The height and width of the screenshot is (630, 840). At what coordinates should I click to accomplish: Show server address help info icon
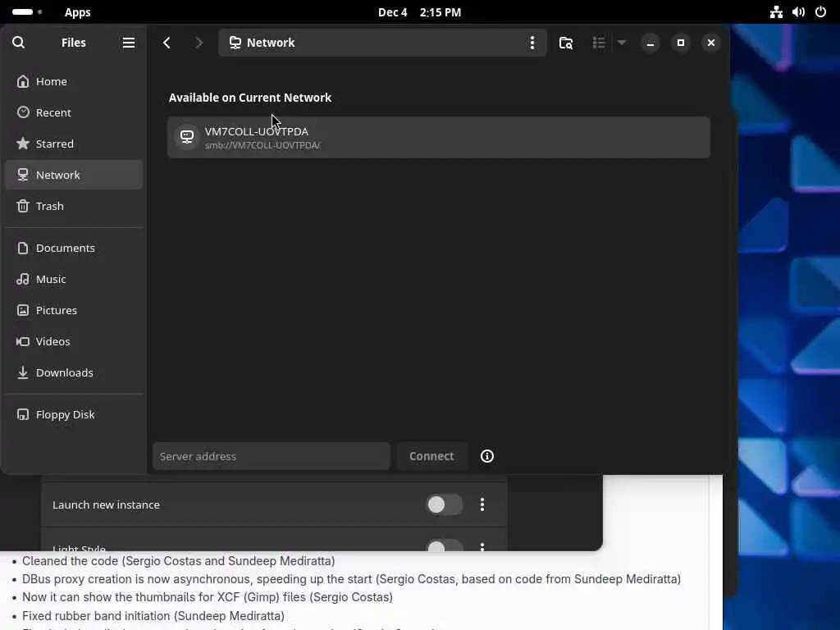(x=487, y=456)
